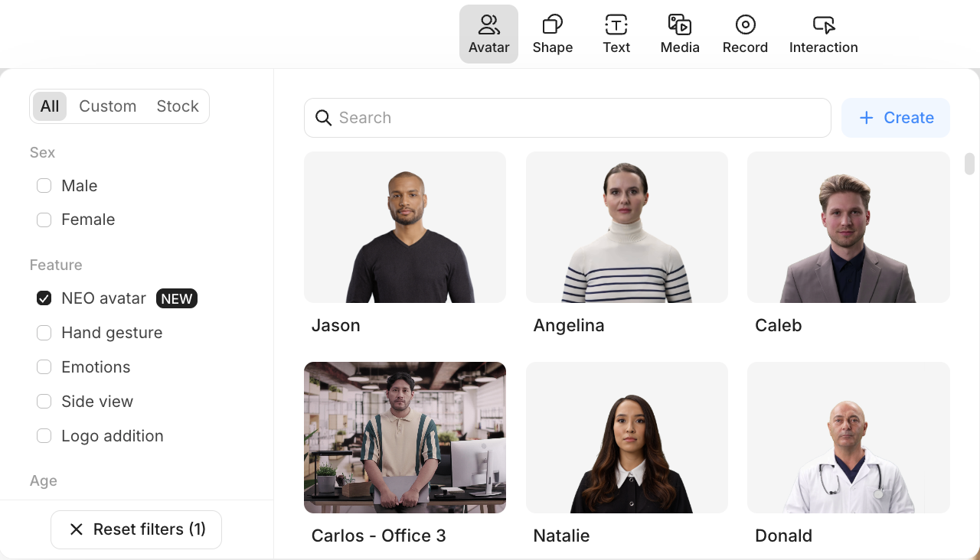The image size is (980, 560).
Task: Tick the Hand gesture checkbox
Action: pyautogui.click(x=44, y=333)
